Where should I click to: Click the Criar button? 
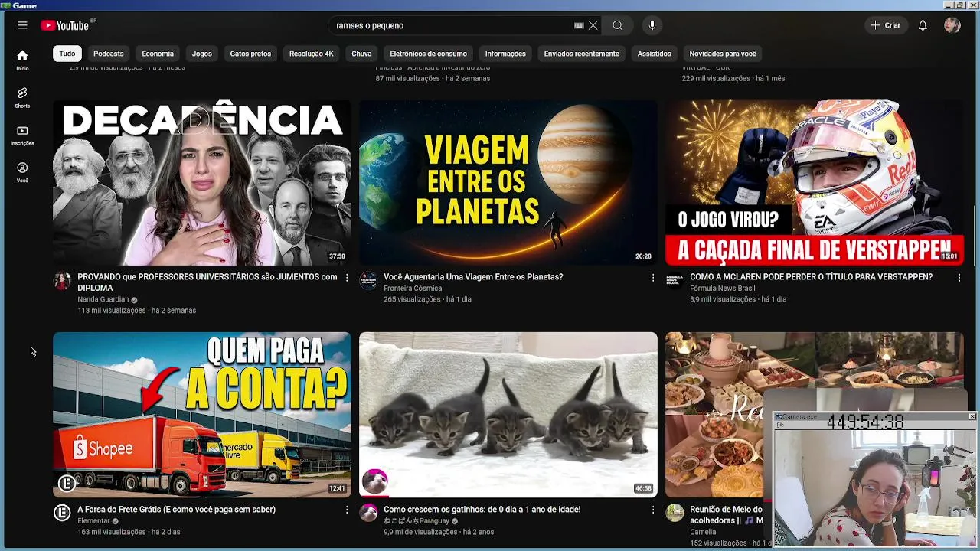886,25
